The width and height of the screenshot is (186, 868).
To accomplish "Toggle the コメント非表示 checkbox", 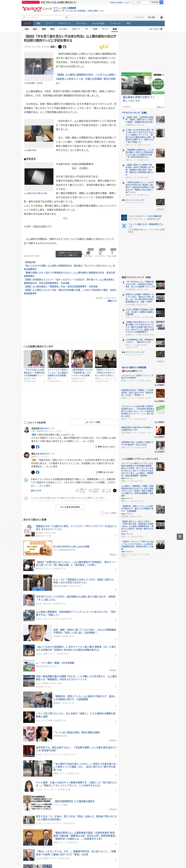I will [x=102, y=513].
